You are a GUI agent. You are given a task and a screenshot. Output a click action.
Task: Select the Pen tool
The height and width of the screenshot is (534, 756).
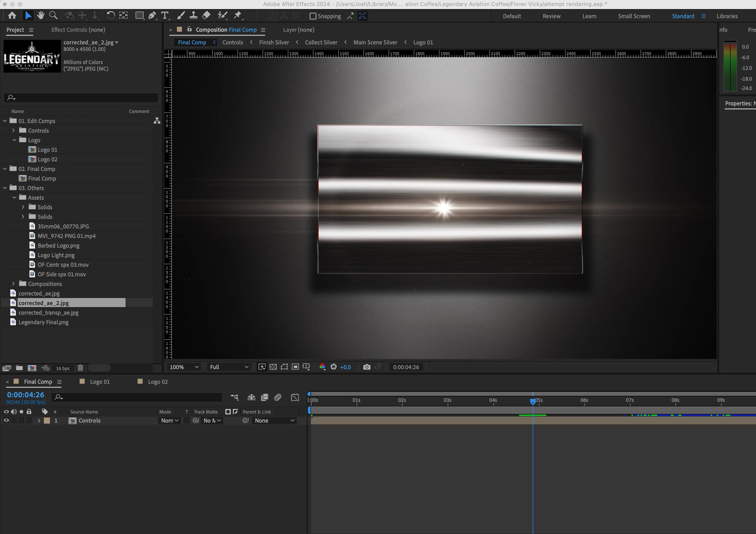click(152, 15)
